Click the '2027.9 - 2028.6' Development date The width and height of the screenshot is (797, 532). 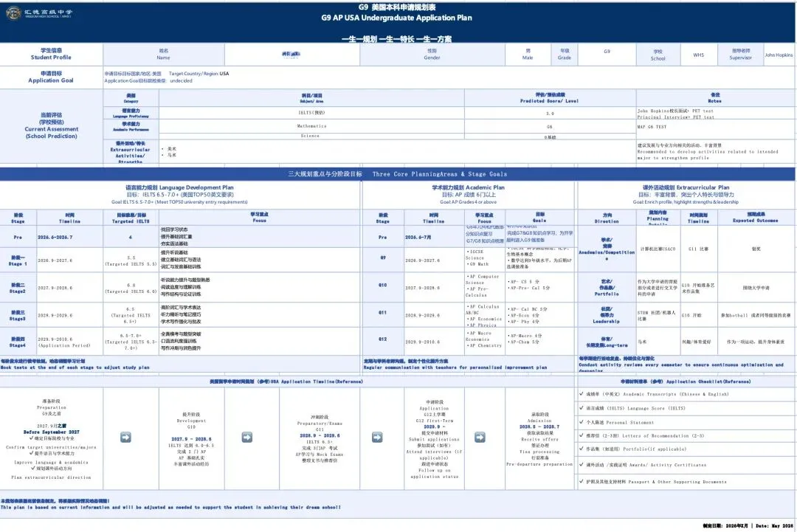191,439
